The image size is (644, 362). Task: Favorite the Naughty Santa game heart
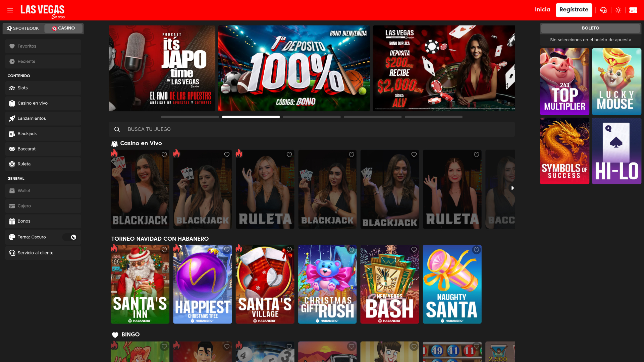click(x=476, y=250)
